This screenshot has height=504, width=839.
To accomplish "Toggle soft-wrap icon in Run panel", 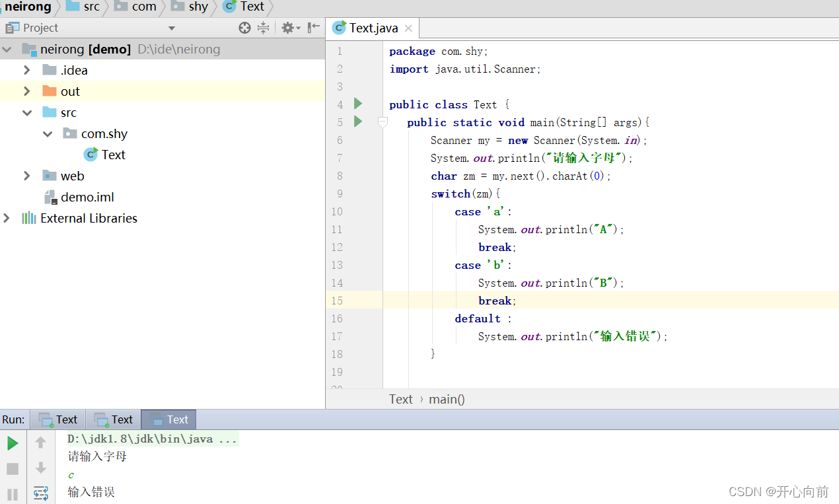I will pyautogui.click(x=41, y=493).
